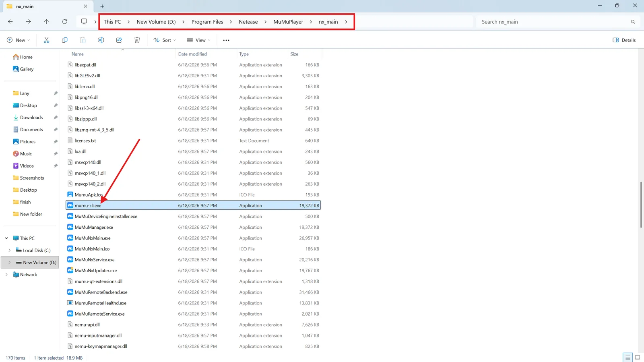Viewport: 644px width, 362px height.
Task: Refresh the current folder view
Action: point(64,22)
